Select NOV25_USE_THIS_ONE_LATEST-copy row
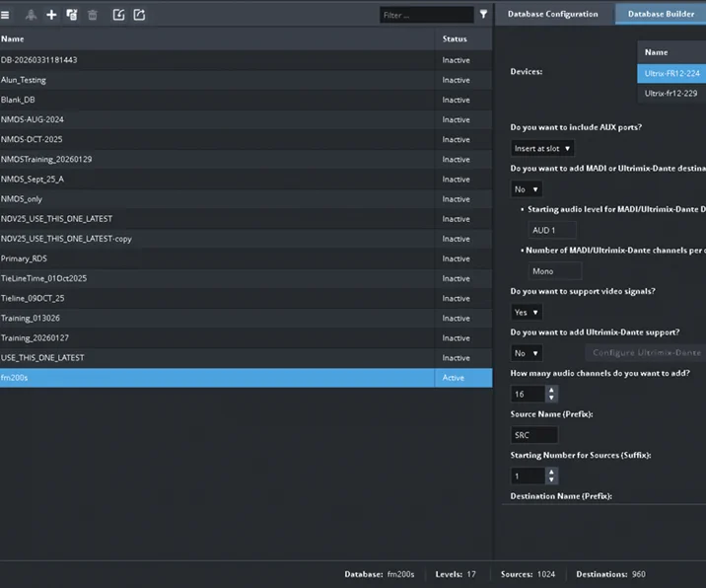Screen dimensions: 706x588 pos(246,239)
